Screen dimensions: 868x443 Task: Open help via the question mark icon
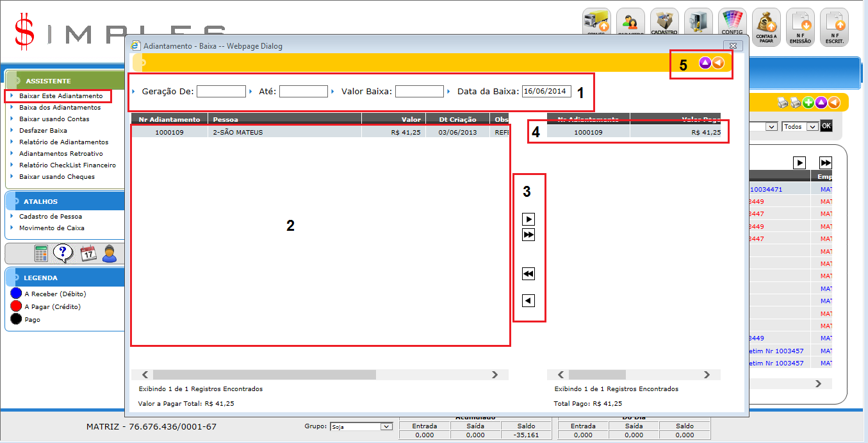click(62, 253)
